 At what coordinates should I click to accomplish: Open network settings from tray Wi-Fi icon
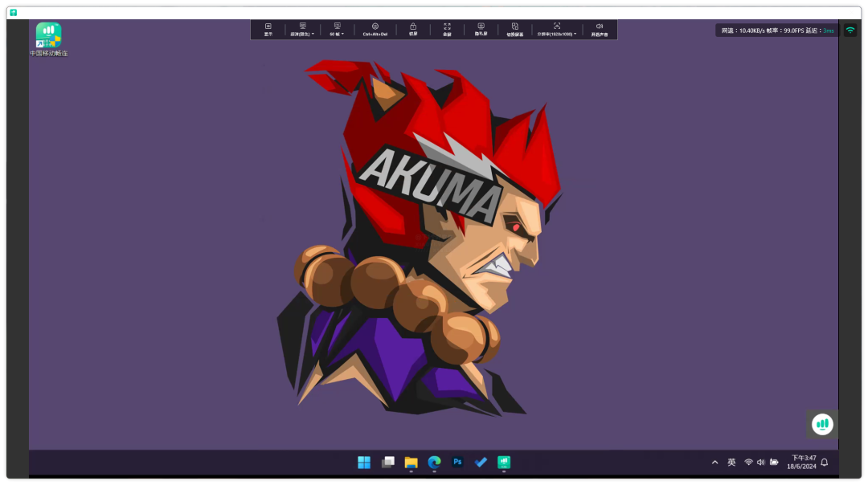click(x=748, y=463)
